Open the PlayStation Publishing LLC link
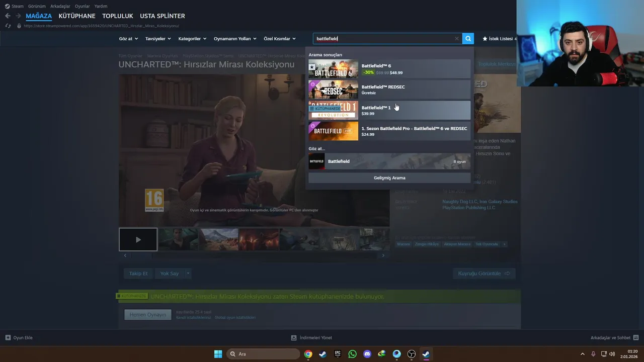Image resolution: width=644 pixels, height=362 pixels. pos(469,208)
